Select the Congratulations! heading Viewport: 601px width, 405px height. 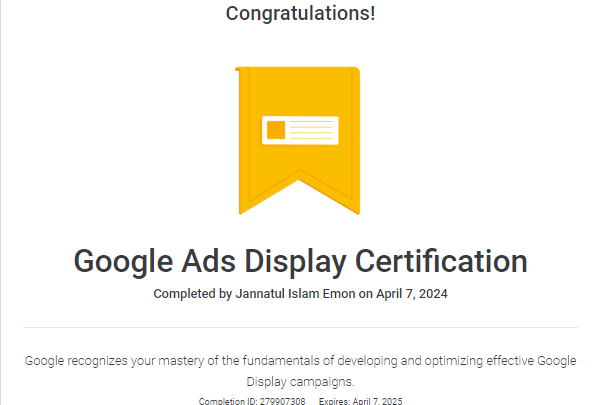pyautogui.click(x=300, y=14)
